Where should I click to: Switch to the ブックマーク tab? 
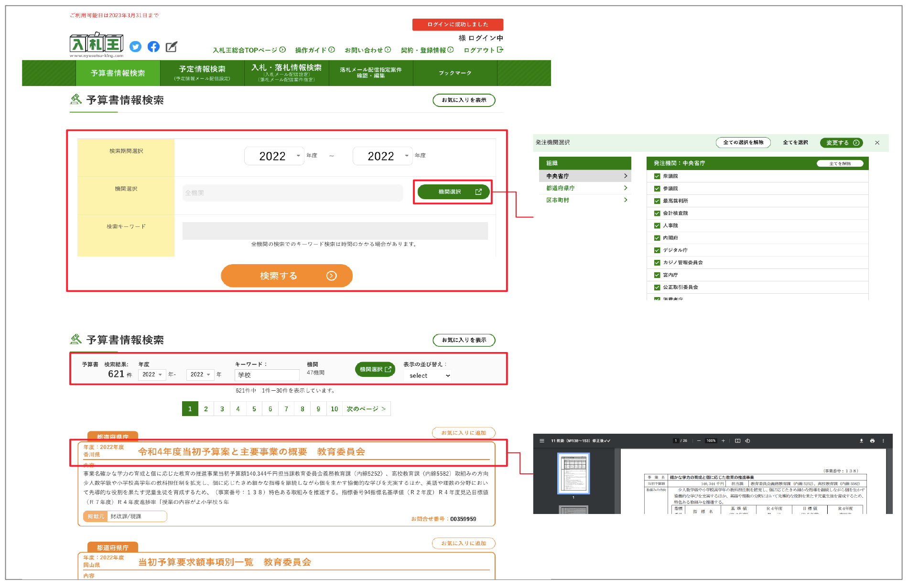[455, 73]
